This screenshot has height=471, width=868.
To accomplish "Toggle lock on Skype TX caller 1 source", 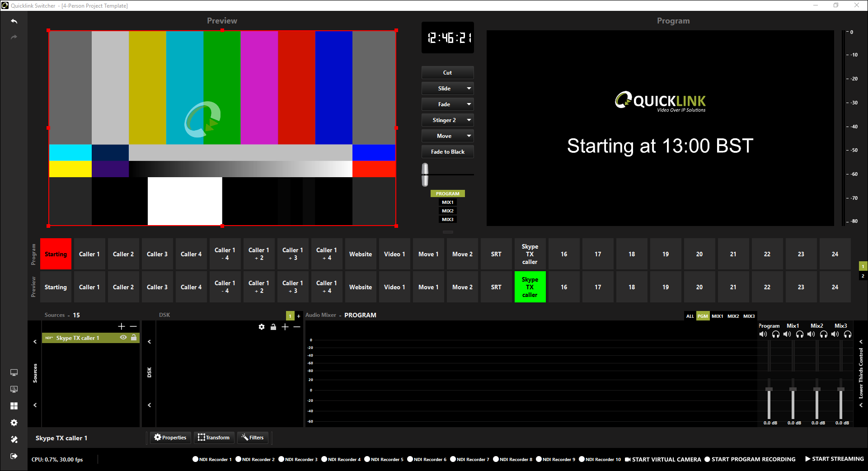I will click(134, 338).
